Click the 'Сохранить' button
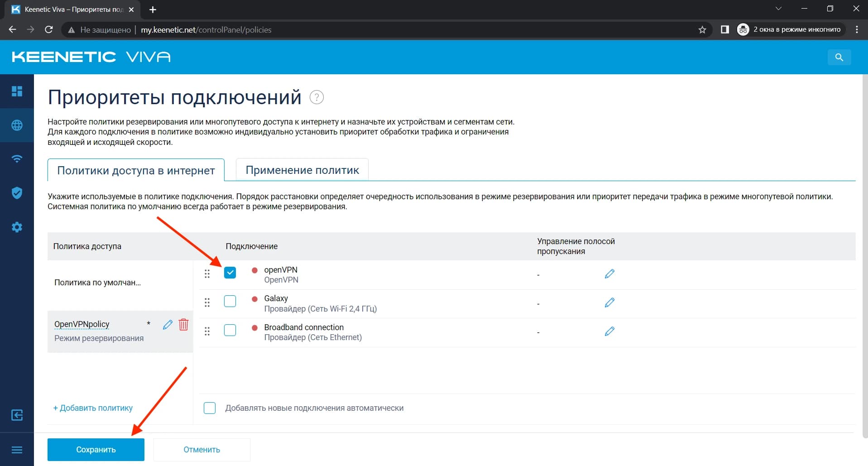Screen dimensions: 868x466 point(96,449)
